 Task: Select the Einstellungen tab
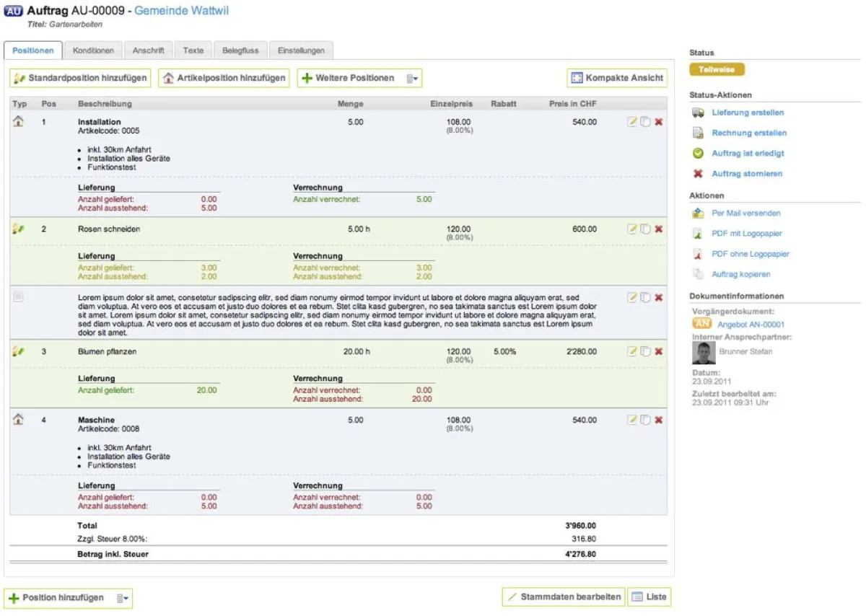pos(301,50)
